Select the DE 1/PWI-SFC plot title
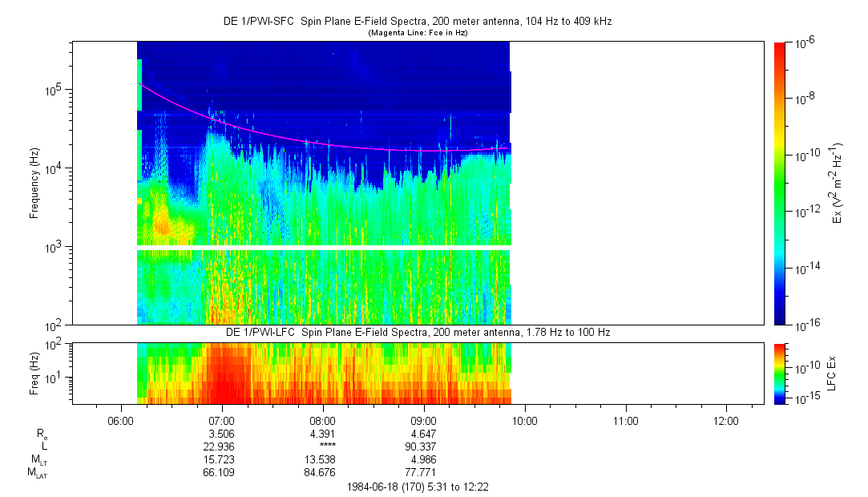 [x=417, y=22]
